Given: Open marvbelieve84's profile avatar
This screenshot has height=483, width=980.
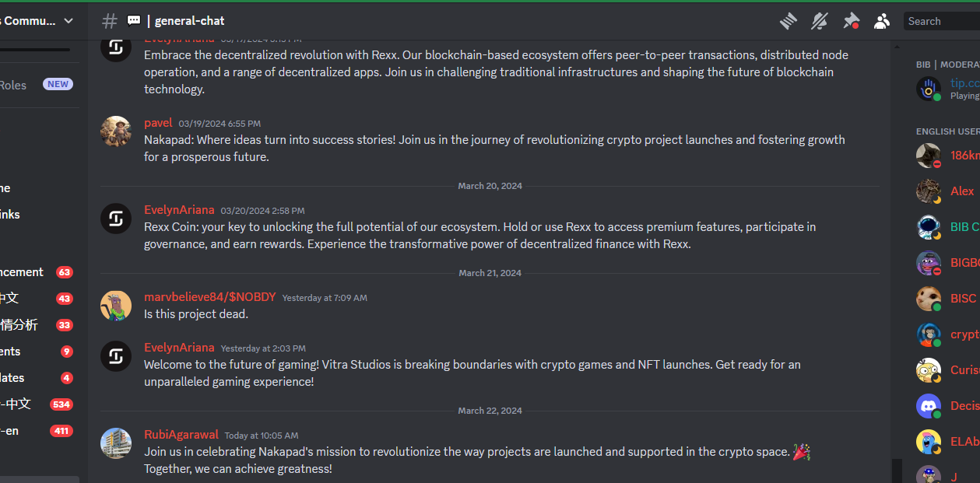Looking at the screenshot, I should pyautogui.click(x=116, y=306).
